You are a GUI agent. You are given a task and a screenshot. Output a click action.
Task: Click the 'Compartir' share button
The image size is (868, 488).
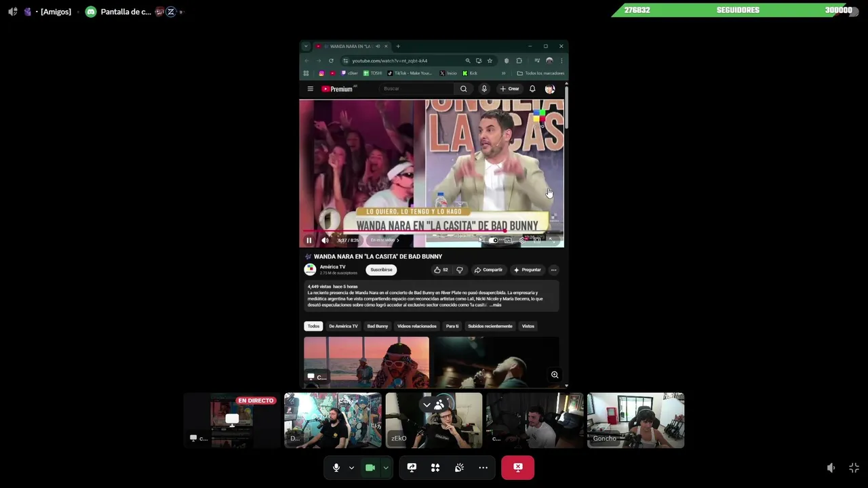click(488, 270)
